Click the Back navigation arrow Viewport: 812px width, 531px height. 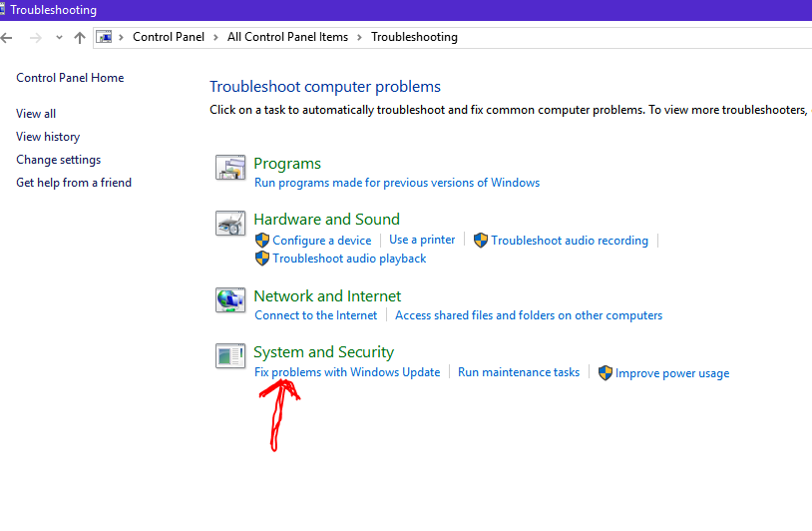[x=6, y=37]
